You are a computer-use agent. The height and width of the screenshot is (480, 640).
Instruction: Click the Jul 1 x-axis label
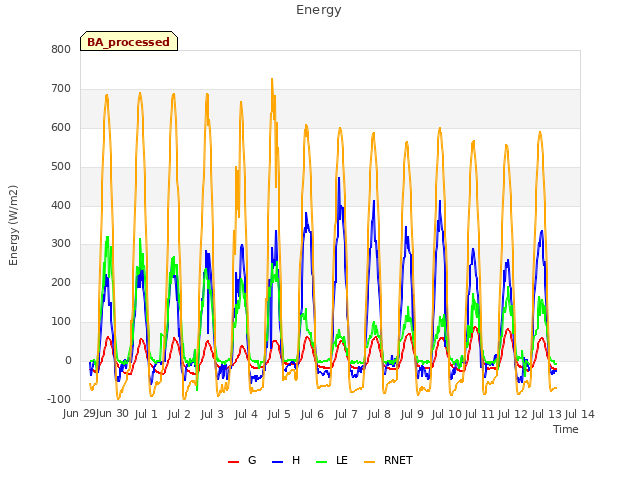[146, 414]
